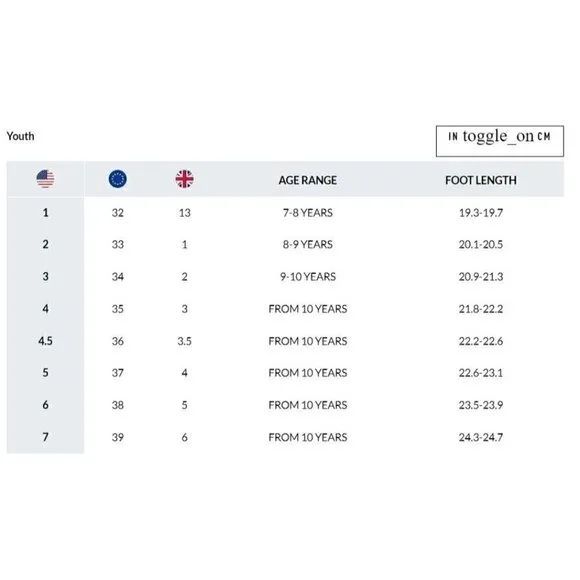Click the Youth section heading
The height and width of the screenshot is (580, 580).
pyautogui.click(x=20, y=136)
